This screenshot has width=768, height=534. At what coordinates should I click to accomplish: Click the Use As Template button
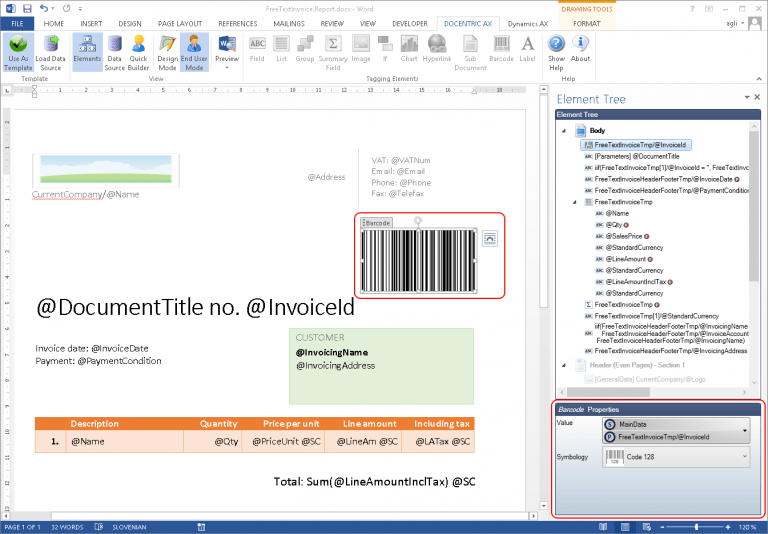click(18, 53)
